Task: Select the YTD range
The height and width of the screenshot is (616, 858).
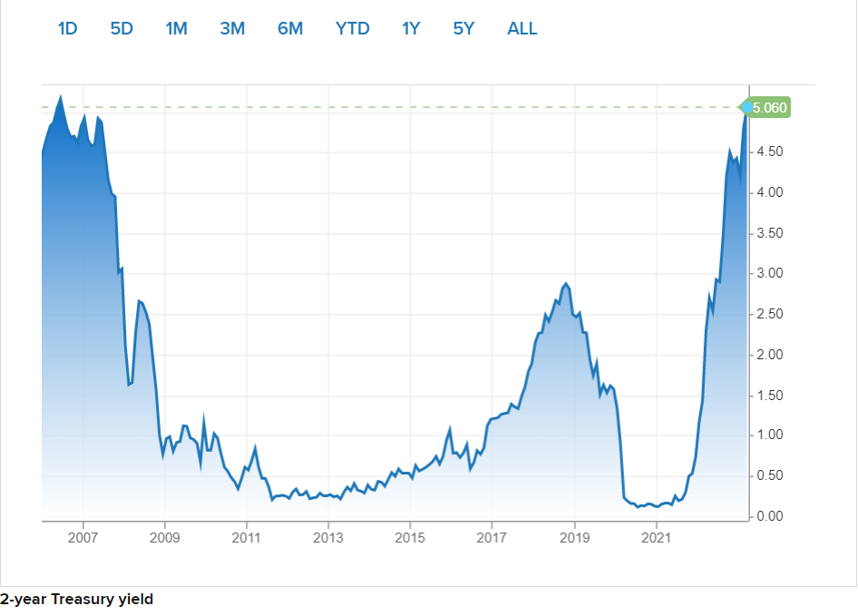Action: 353,28
